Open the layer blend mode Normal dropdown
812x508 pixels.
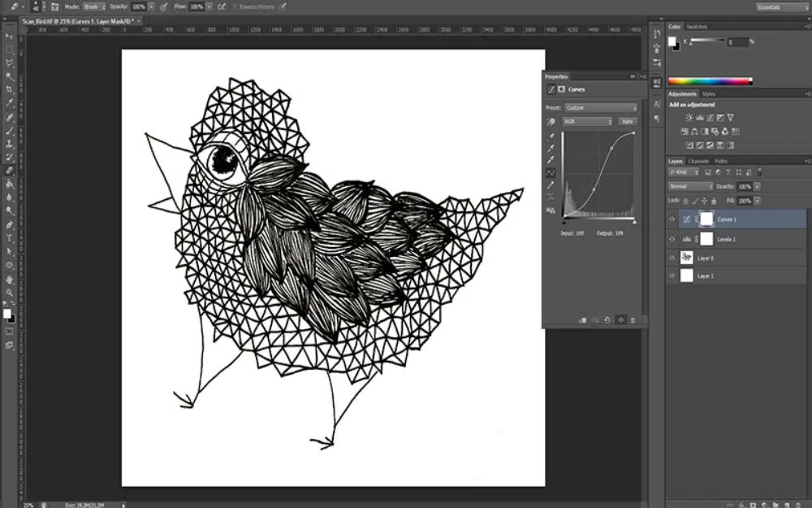click(689, 186)
